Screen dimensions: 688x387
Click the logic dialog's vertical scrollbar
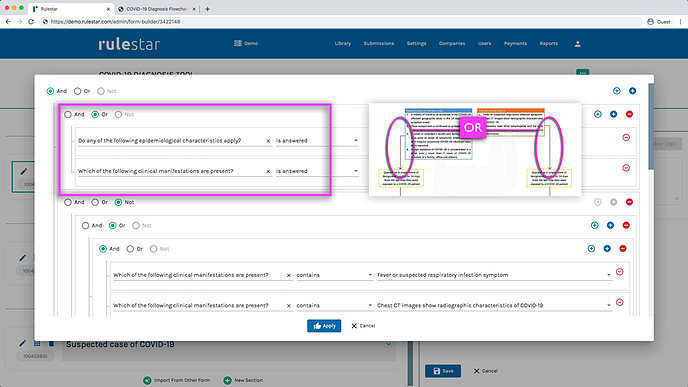[651, 127]
